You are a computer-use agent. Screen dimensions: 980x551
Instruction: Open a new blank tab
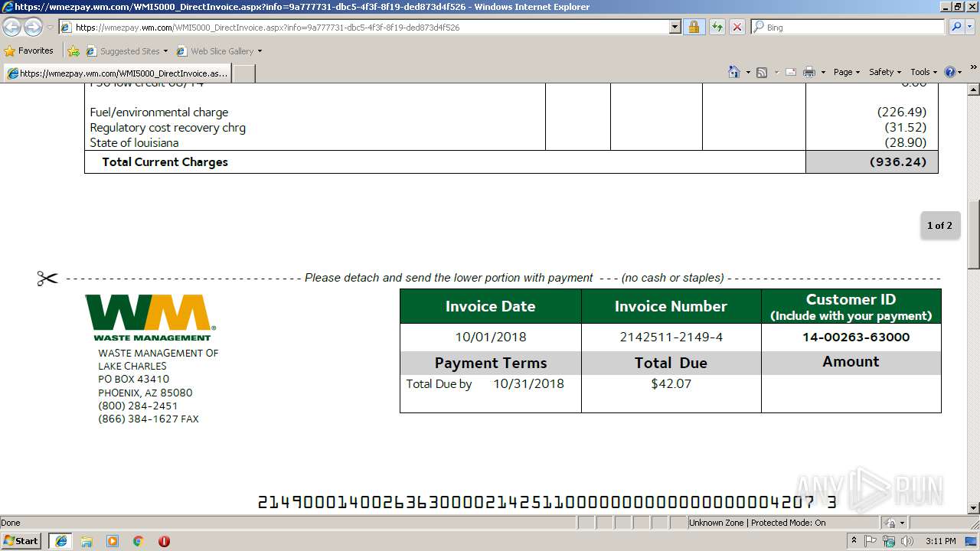pos(243,73)
